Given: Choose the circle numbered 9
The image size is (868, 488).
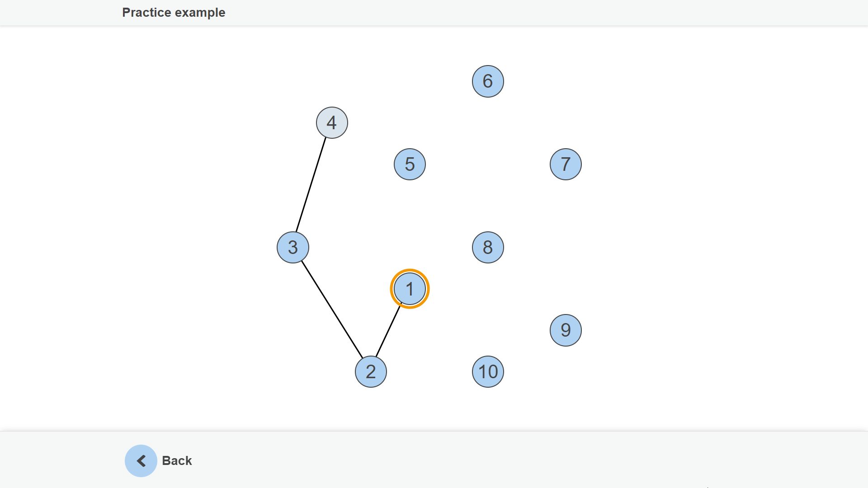Looking at the screenshot, I should [566, 330].
